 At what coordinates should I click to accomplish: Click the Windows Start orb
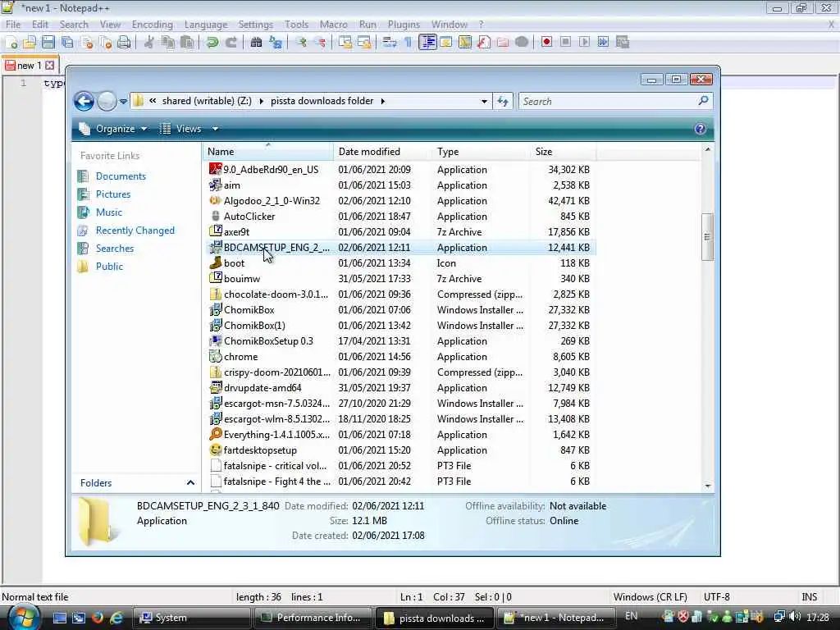(24, 617)
